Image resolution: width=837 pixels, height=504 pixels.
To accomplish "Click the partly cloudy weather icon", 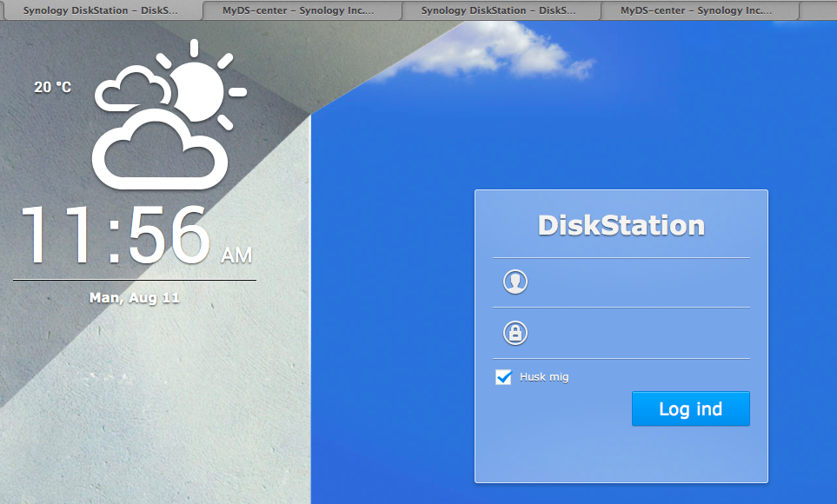I will click(169, 114).
